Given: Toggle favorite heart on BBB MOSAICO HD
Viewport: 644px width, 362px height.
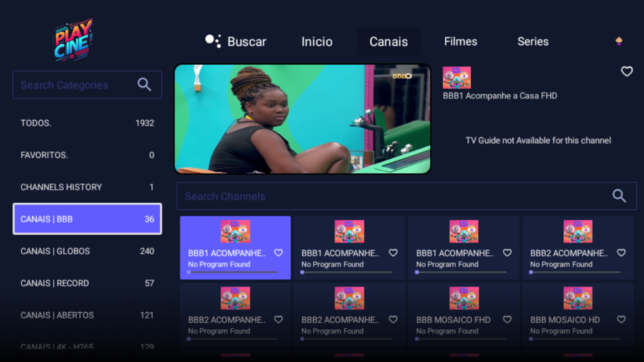Looking at the screenshot, I should [621, 319].
